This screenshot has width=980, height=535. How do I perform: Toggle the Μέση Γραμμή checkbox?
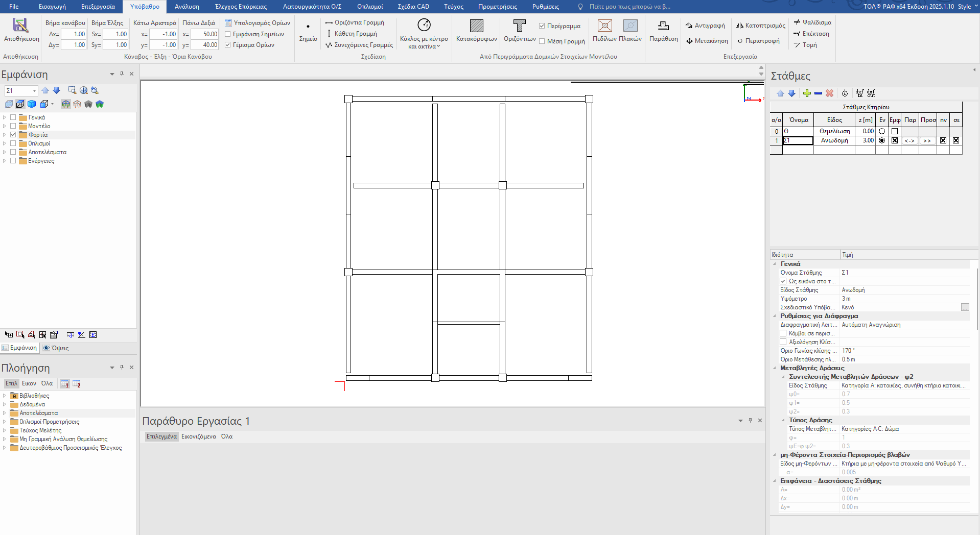pos(542,41)
